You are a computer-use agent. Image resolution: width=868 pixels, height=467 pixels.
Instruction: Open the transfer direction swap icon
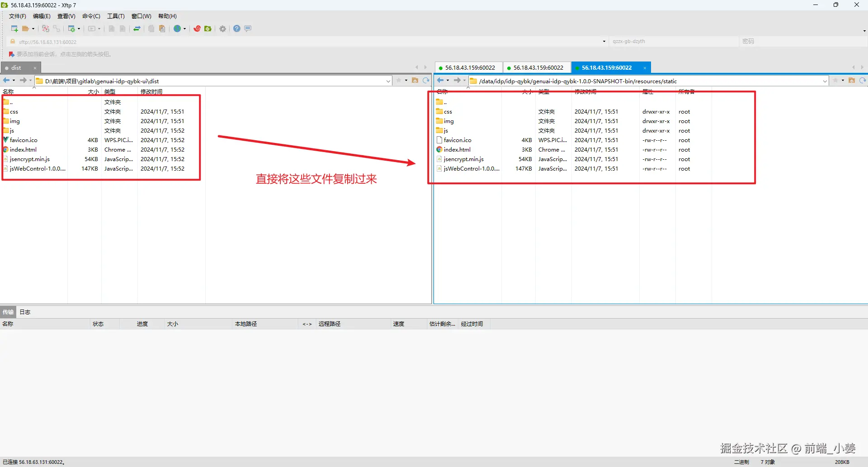(137, 29)
